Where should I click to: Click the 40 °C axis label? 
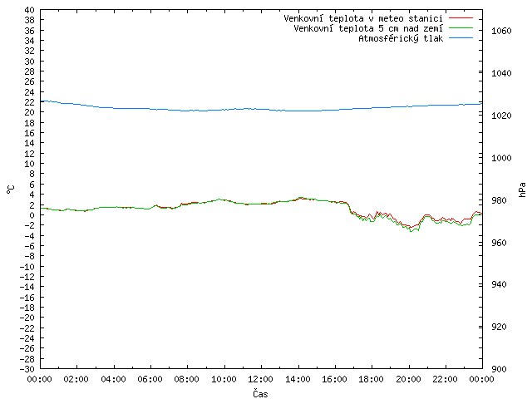point(30,10)
